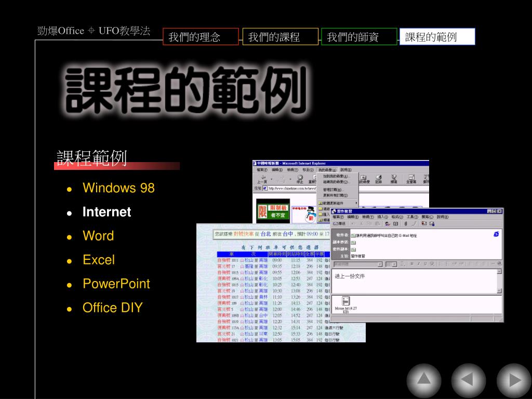Select the 課程的範例 tab
Screen dimensions: 532x399
437,37
